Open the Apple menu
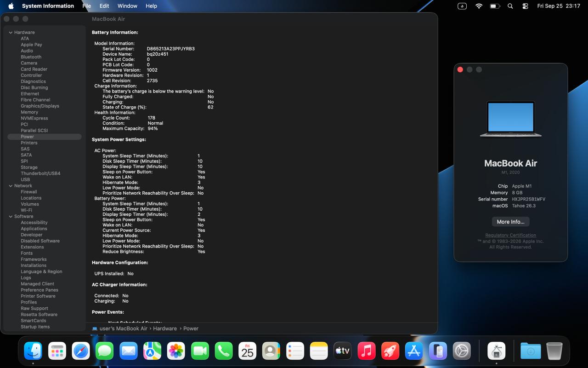The image size is (588, 368). (11, 6)
